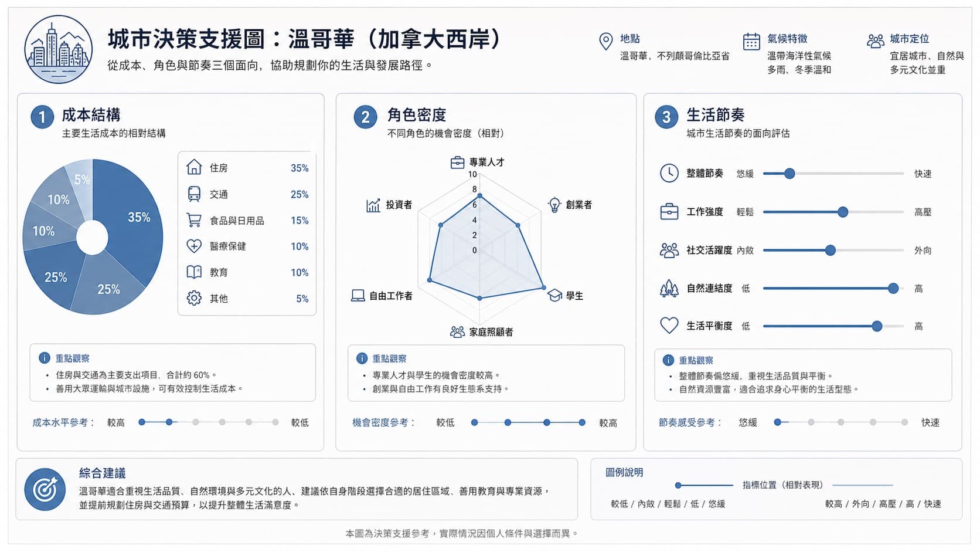The height and width of the screenshot is (552, 980).
Task: Click the 成本結構 section heading
Action: point(91,115)
